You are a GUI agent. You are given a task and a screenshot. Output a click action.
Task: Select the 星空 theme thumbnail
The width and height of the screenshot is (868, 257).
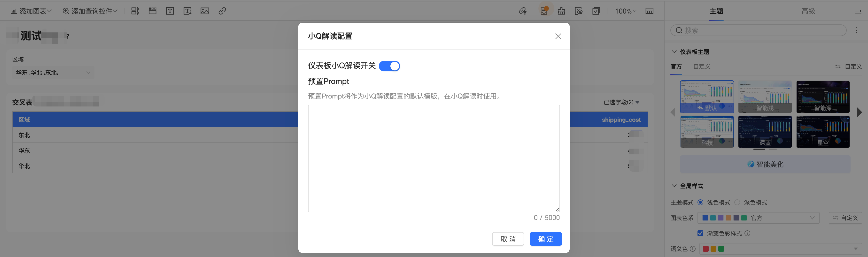pyautogui.click(x=823, y=132)
